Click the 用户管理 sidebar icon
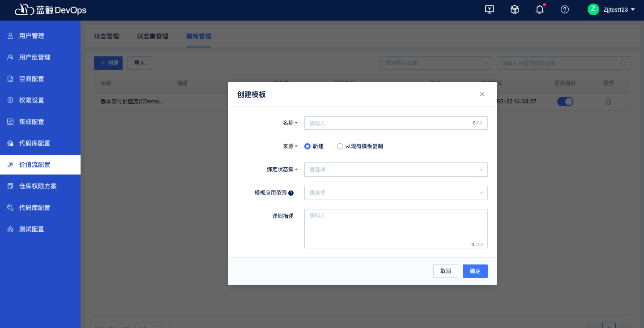This screenshot has width=644, height=328. 10,36
